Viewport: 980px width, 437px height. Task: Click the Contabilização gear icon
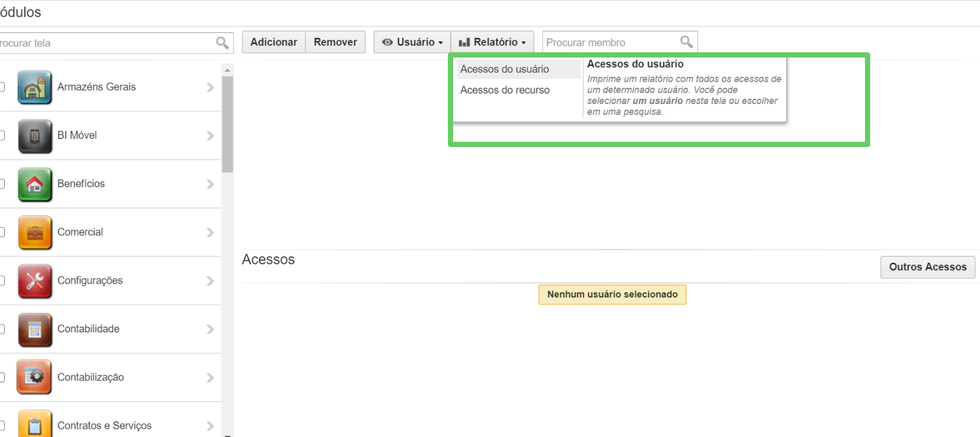click(x=34, y=377)
